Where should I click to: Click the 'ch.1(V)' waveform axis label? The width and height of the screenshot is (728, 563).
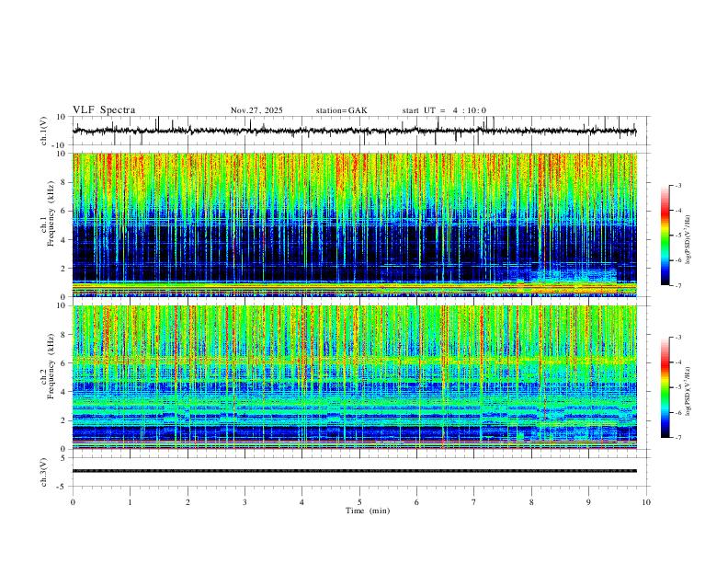pos(44,131)
